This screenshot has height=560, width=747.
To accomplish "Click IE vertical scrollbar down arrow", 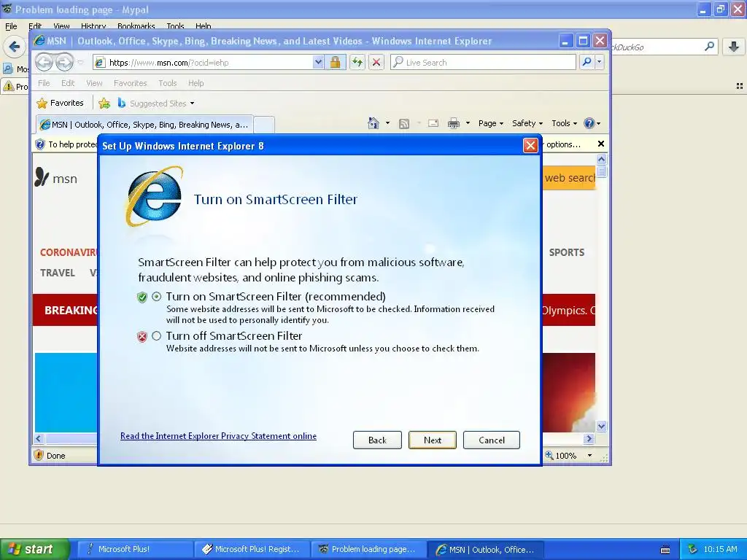I will (x=601, y=426).
